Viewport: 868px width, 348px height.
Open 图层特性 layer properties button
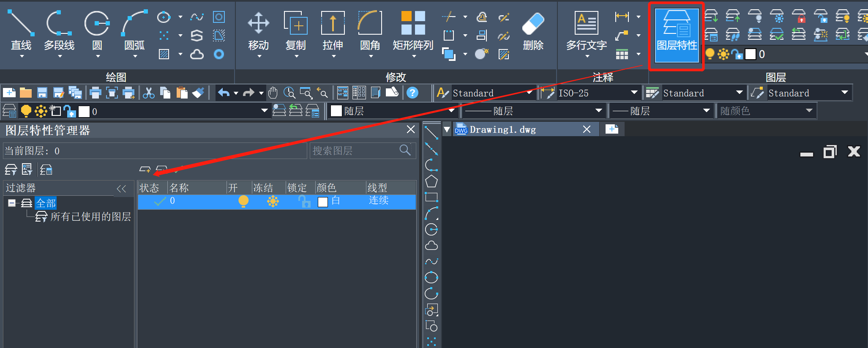(x=677, y=36)
